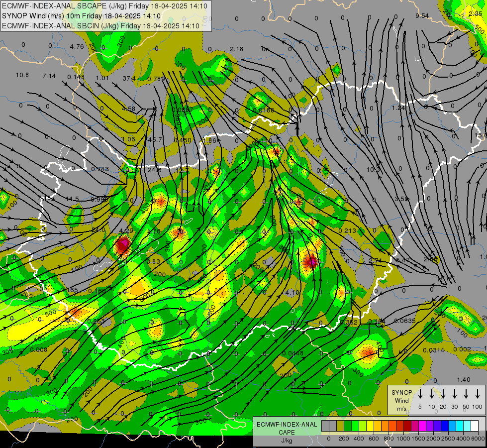Click the 0.253 value on the map
The height and width of the screenshot is (448, 487).
(x=96, y=322)
